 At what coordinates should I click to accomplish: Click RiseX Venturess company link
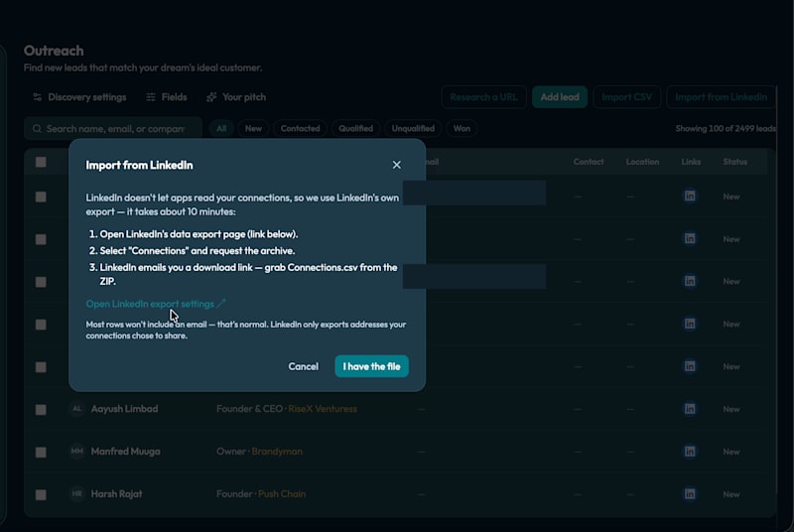(x=323, y=409)
